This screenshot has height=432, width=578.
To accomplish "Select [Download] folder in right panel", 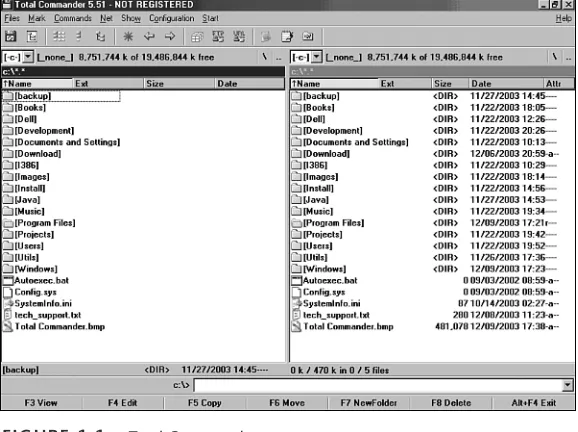I will click(425, 154).
